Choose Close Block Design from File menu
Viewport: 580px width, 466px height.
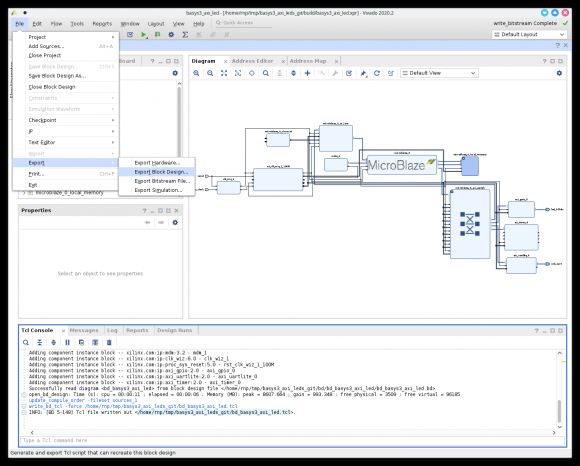pyautogui.click(x=66, y=87)
